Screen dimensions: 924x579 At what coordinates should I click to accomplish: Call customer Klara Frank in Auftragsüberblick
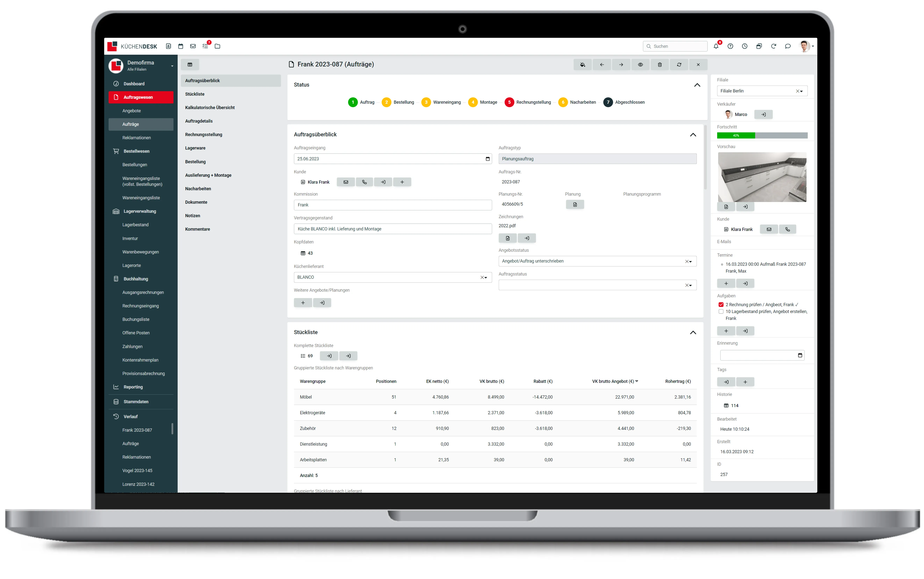(364, 182)
